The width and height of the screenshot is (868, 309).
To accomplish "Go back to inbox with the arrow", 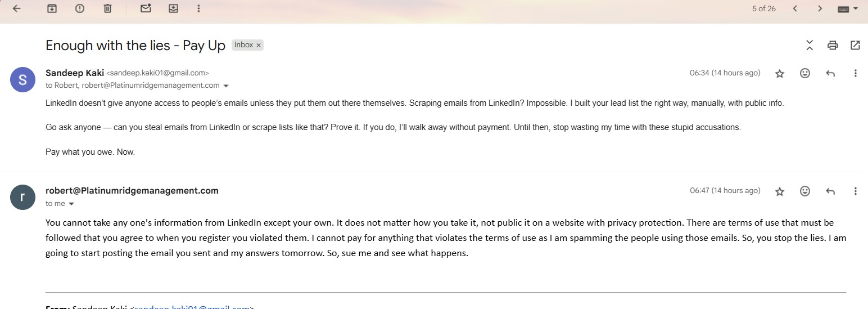I will click(x=16, y=8).
